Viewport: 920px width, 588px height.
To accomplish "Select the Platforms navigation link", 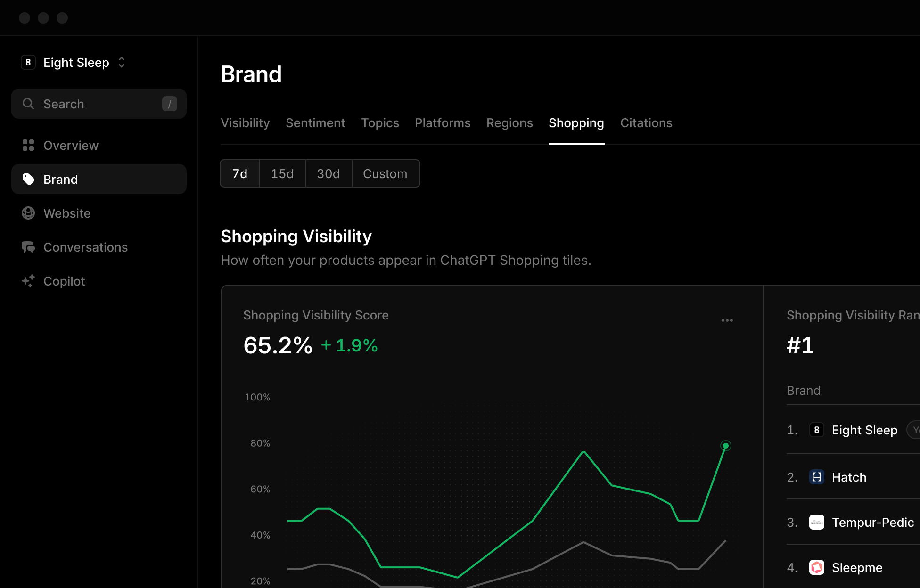I will [442, 123].
